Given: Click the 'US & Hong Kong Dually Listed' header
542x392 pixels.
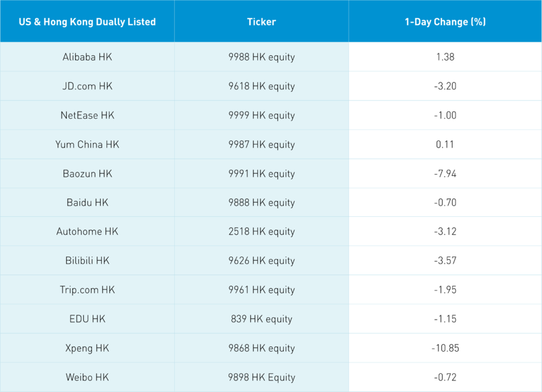Looking at the screenshot, I should (87, 22).
